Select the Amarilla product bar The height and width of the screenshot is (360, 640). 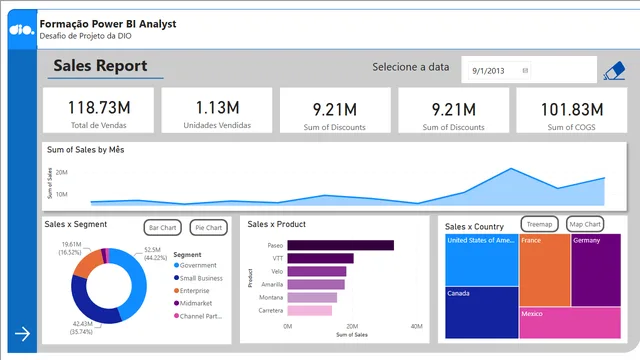pos(316,284)
